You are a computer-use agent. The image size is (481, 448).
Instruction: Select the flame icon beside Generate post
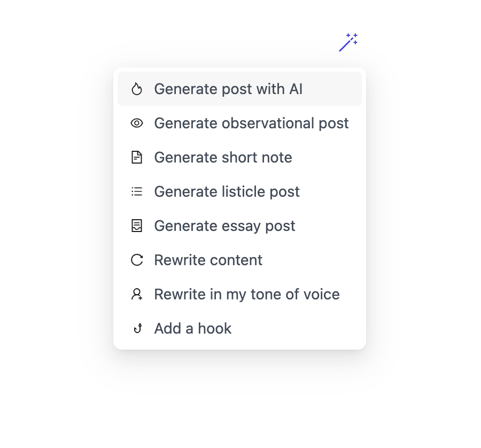click(x=137, y=89)
